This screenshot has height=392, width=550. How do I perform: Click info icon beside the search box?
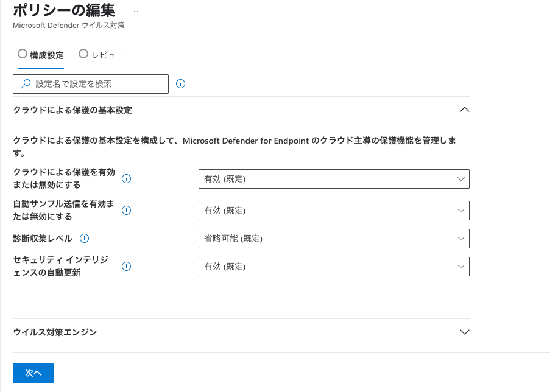point(180,84)
